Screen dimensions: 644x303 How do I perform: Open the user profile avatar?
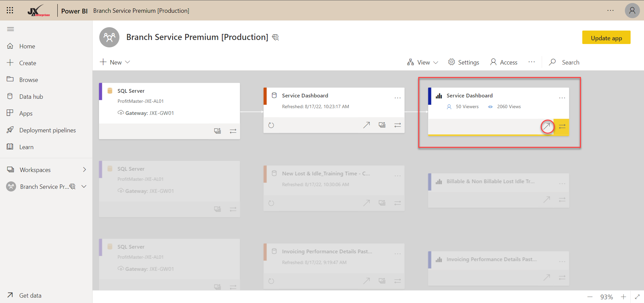pyautogui.click(x=632, y=10)
